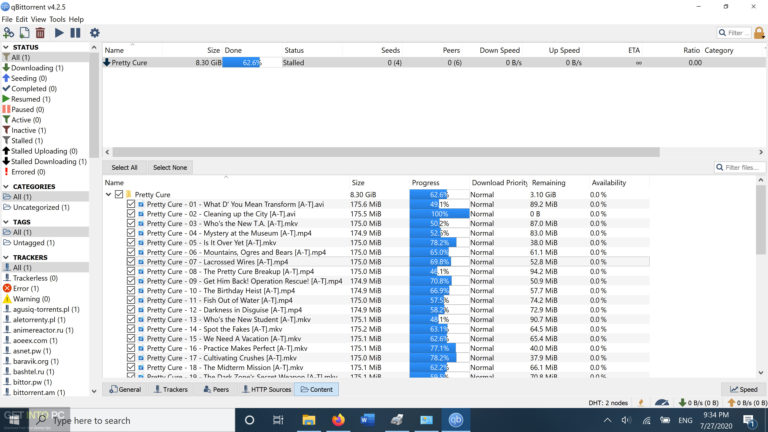Viewport: 768px width, 432px height.
Task: Toggle the Pretty Cure folder checkbox
Action: (119, 194)
